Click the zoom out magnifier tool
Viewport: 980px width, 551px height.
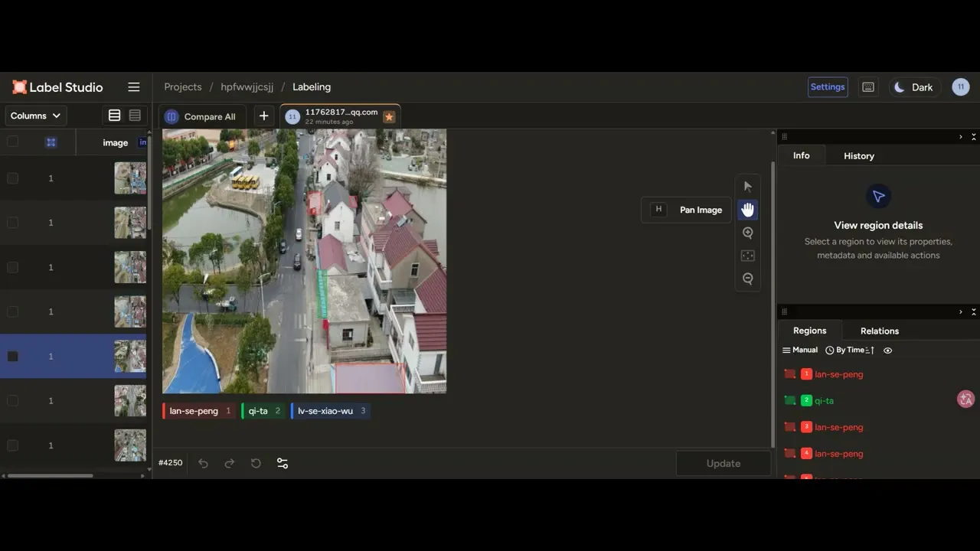748,279
